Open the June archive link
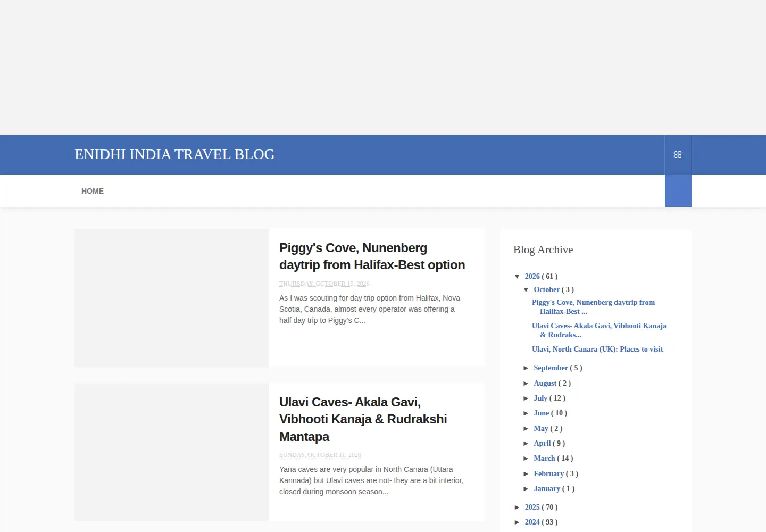The width and height of the screenshot is (766, 532). (542, 413)
